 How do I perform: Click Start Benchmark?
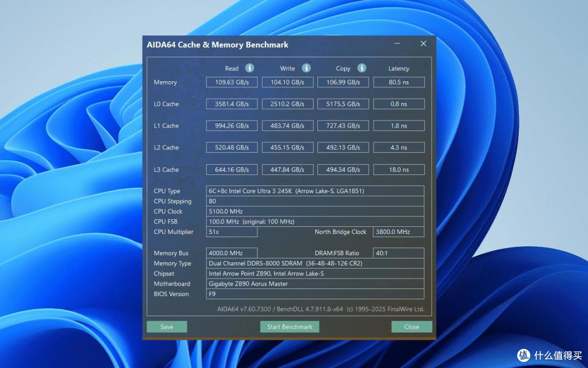click(x=290, y=327)
